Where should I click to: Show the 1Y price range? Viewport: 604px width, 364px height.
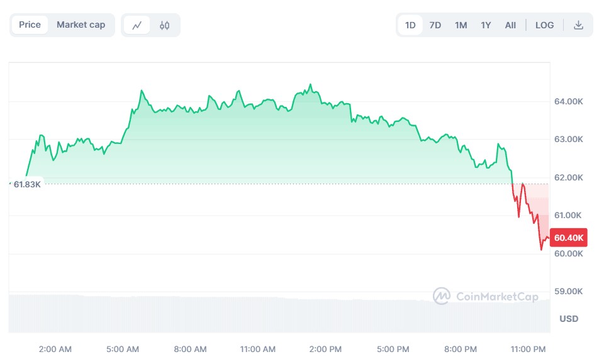tap(486, 25)
